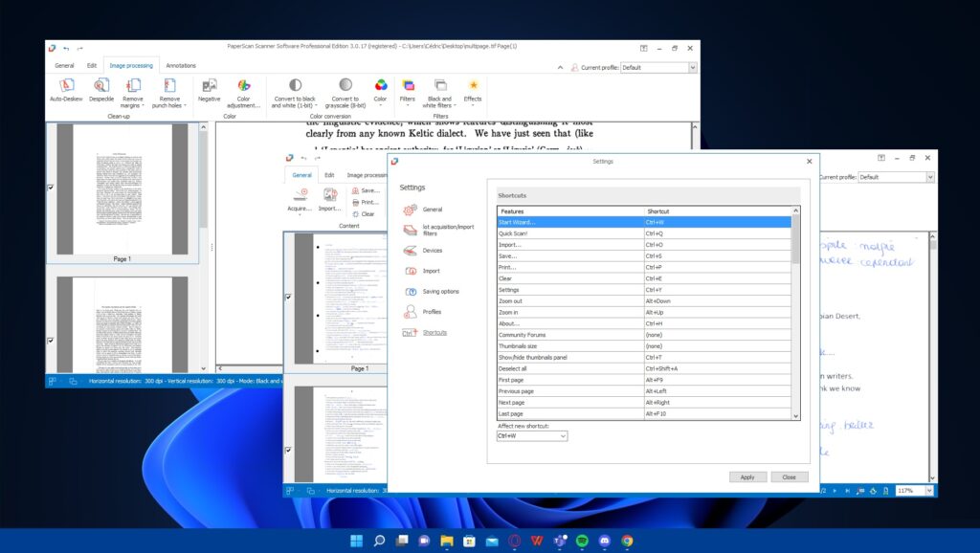The width and height of the screenshot is (980, 553).
Task: Close Settings dialog with the X button
Action: (x=810, y=162)
